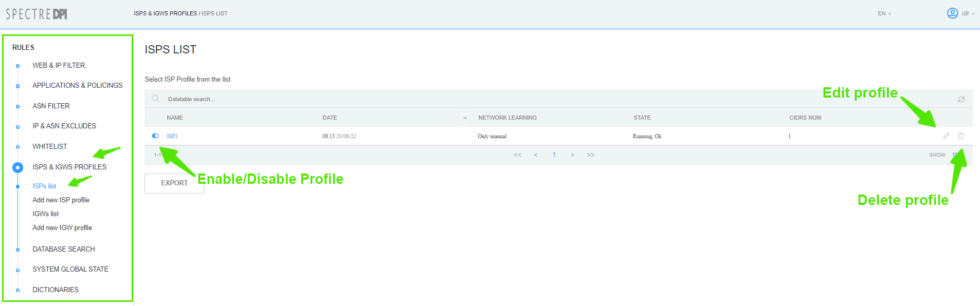The image size is (980, 306).
Task: Open the ISP1 profile link
Action: pos(172,136)
